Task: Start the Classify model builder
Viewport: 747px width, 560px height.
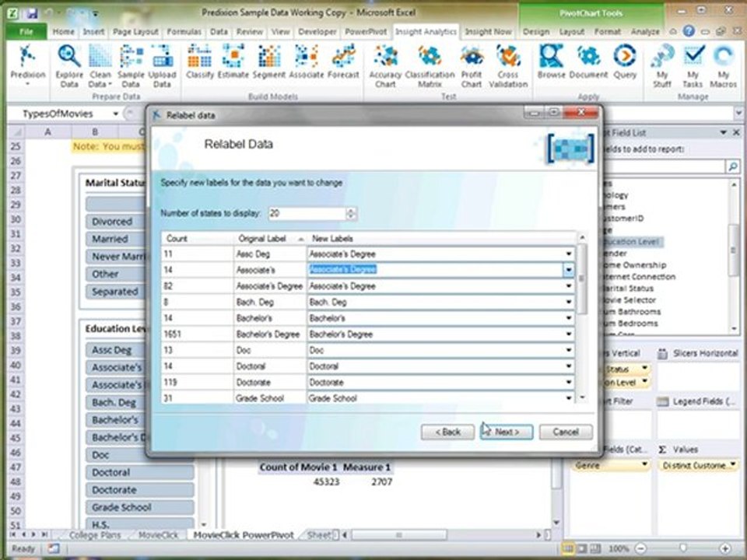Action: (200, 62)
